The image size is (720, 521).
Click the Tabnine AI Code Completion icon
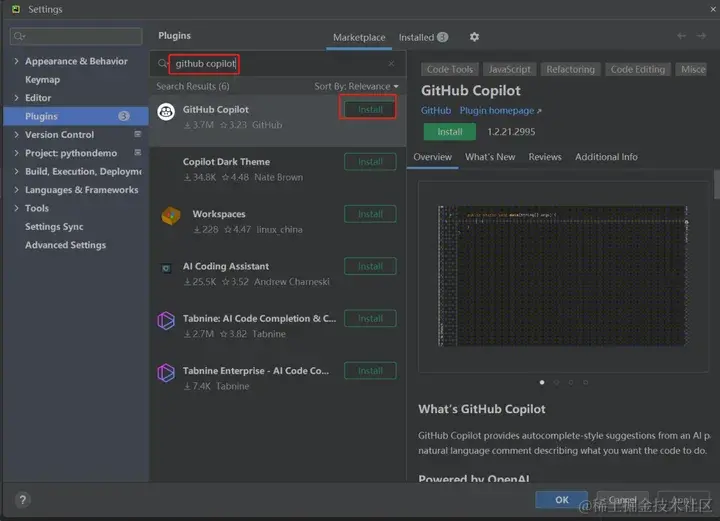[166, 320]
